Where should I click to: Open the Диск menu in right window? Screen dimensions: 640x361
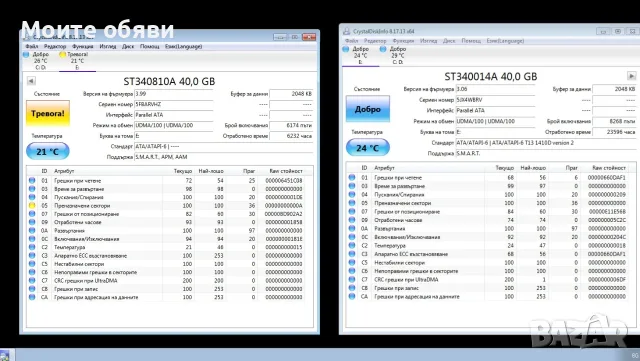click(x=449, y=41)
